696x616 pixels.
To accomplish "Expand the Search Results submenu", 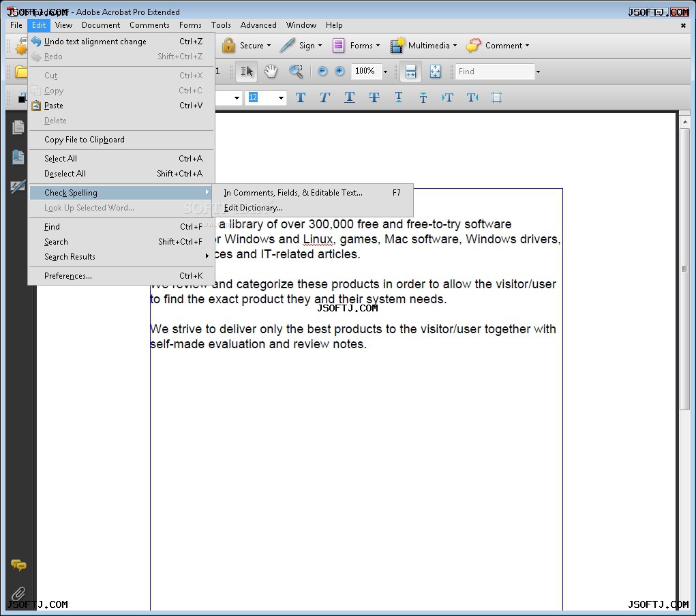I will [x=121, y=256].
